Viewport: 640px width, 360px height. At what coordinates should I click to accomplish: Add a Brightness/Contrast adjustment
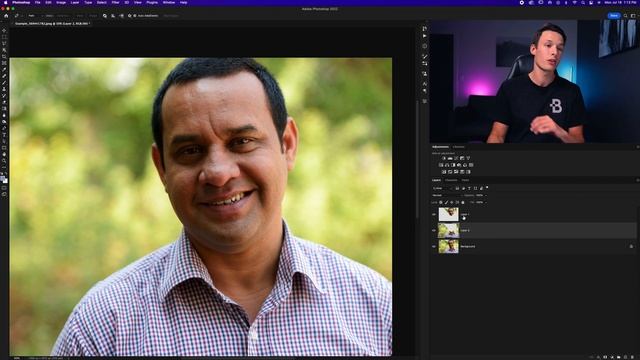click(444, 158)
